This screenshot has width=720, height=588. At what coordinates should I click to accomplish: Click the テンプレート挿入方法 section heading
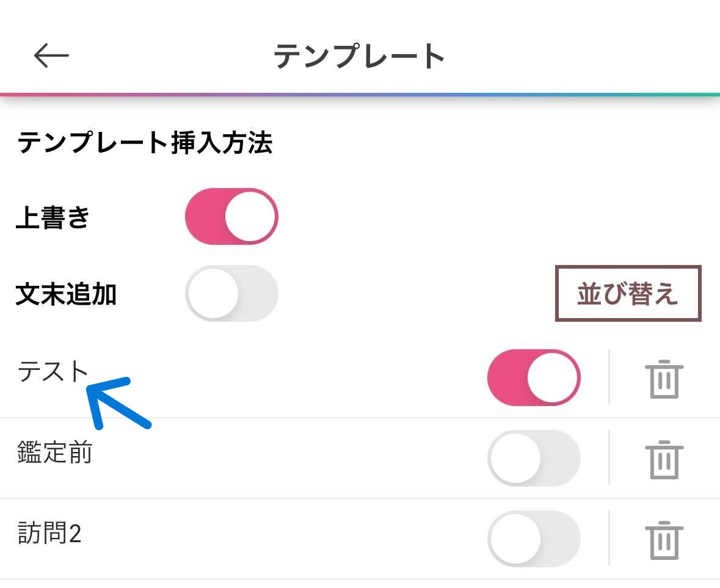pos(145,142)
